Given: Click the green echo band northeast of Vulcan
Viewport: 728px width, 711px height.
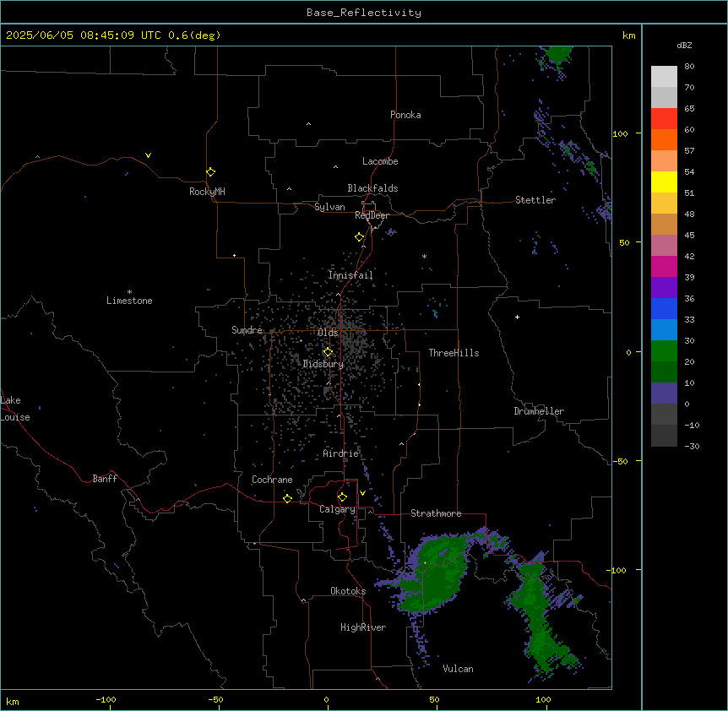Looking at the screenshot, I should 541,617.
